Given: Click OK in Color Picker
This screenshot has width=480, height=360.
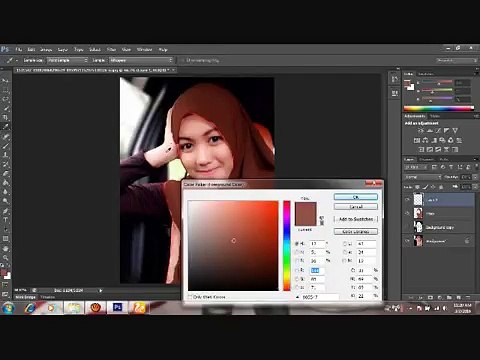Looking at the screenshot, I should coord(356,197).
